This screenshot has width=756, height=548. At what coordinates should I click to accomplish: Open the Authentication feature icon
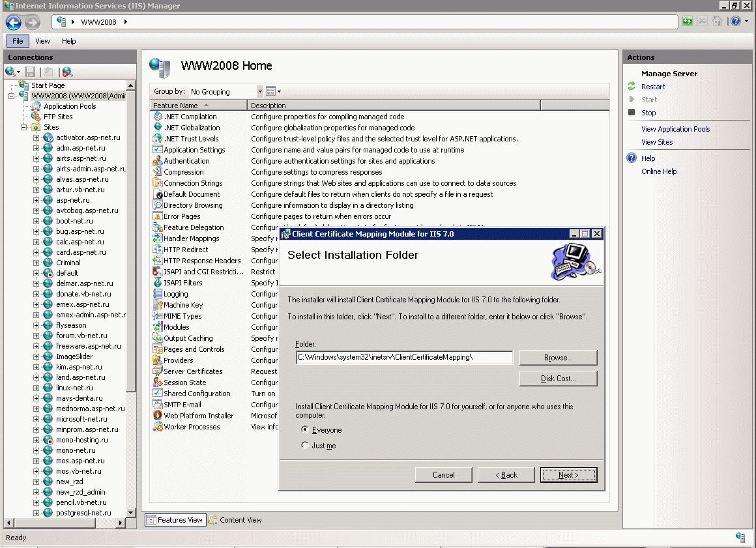tap(158, 160)
